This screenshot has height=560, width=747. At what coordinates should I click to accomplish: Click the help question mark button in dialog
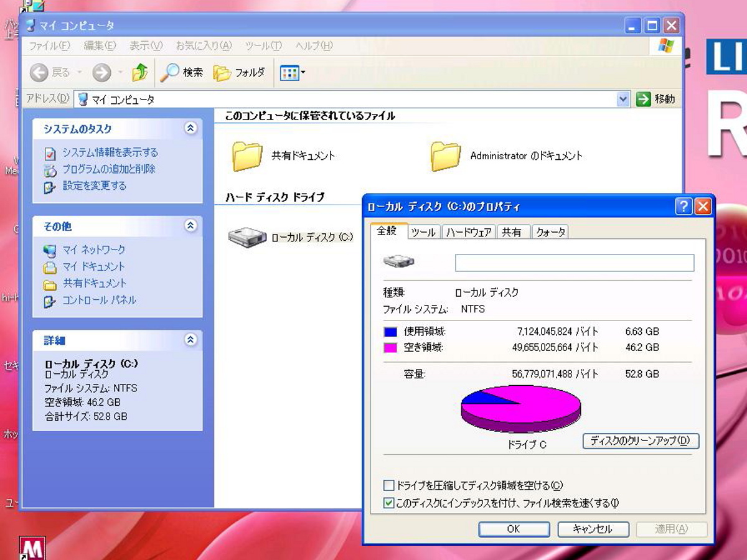(x=684, y=207)
